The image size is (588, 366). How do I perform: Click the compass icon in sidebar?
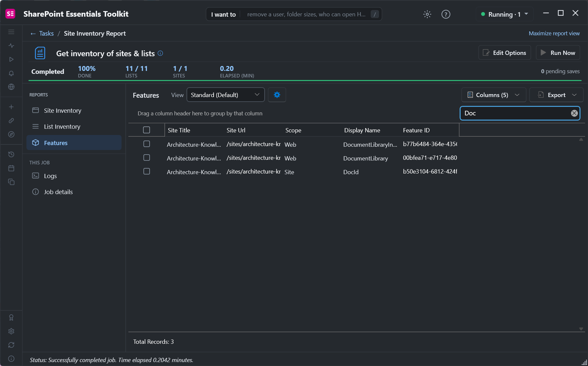11,134
